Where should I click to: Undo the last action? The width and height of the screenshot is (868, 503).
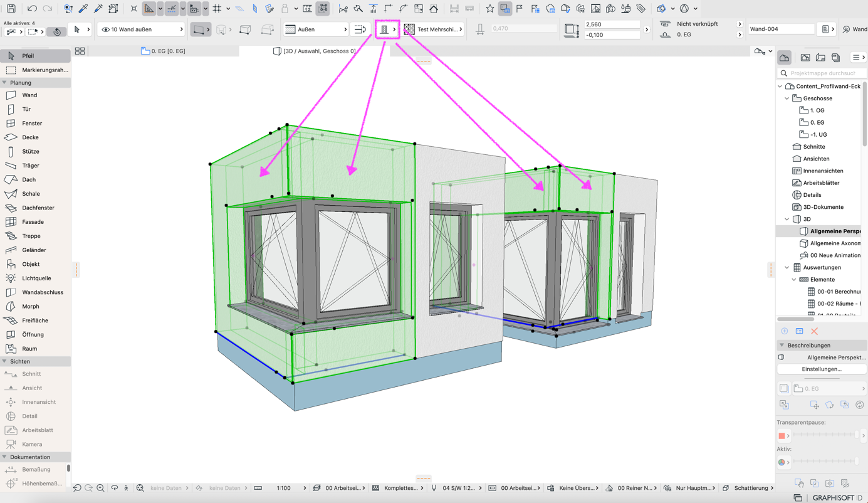(32, 9)
